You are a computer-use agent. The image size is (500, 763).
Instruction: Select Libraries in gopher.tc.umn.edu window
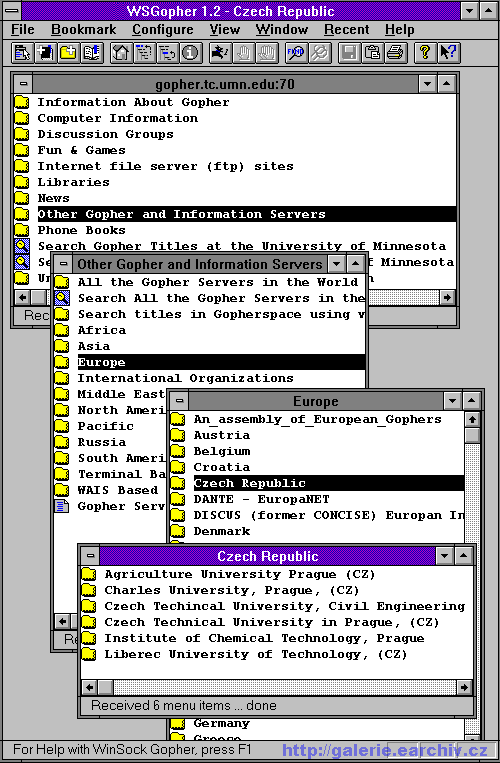(73, 182)
